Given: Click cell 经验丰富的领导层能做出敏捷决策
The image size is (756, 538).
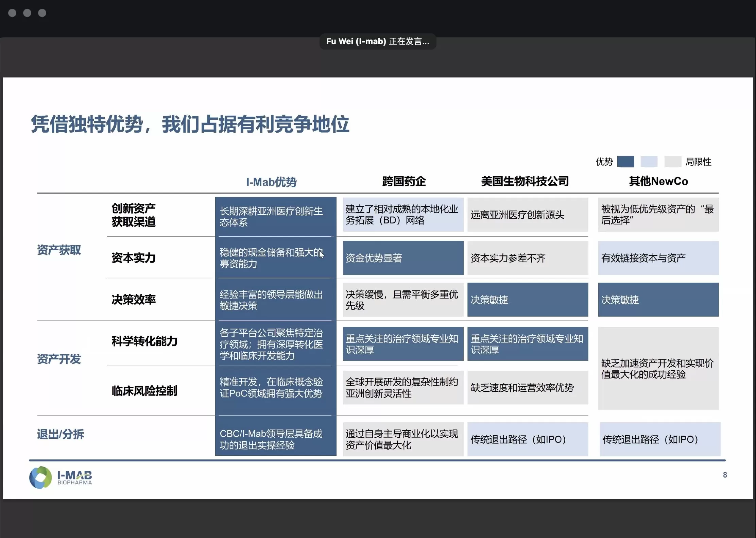Looking at the screenshot, I should click(276, 300).
